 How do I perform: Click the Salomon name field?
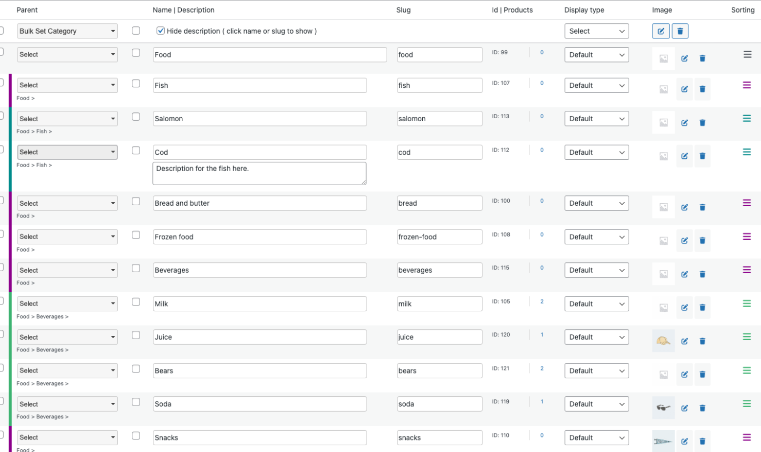[259, 118]
